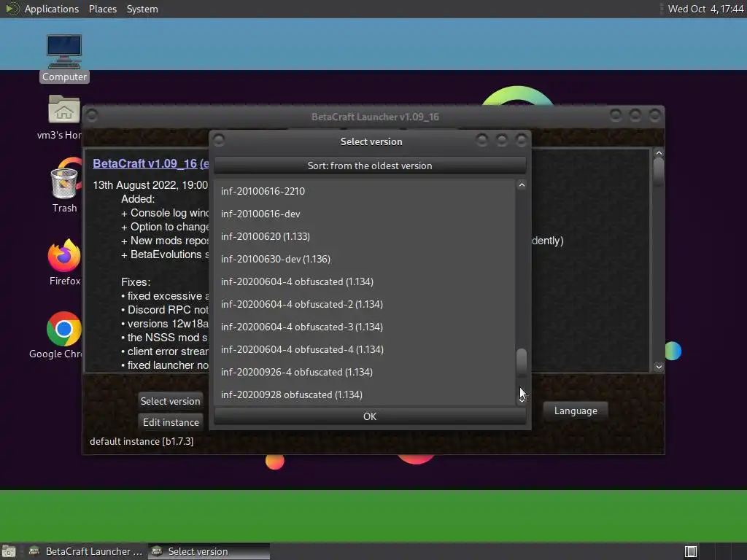Select version inf-20100630-dev (1.136)

(365, 259)
